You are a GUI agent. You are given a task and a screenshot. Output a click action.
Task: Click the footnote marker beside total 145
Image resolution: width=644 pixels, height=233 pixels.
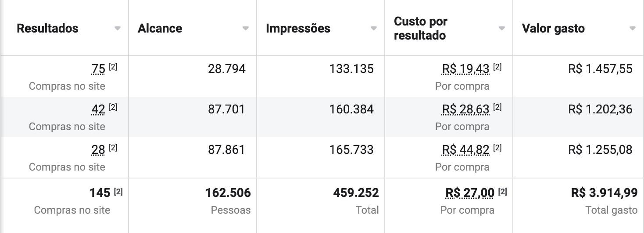click(x=118, y=191)
